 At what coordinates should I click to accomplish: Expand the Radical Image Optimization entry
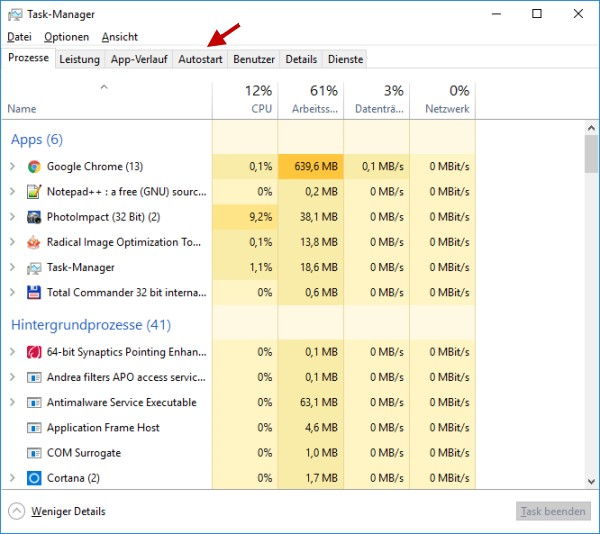coord(12,242)
